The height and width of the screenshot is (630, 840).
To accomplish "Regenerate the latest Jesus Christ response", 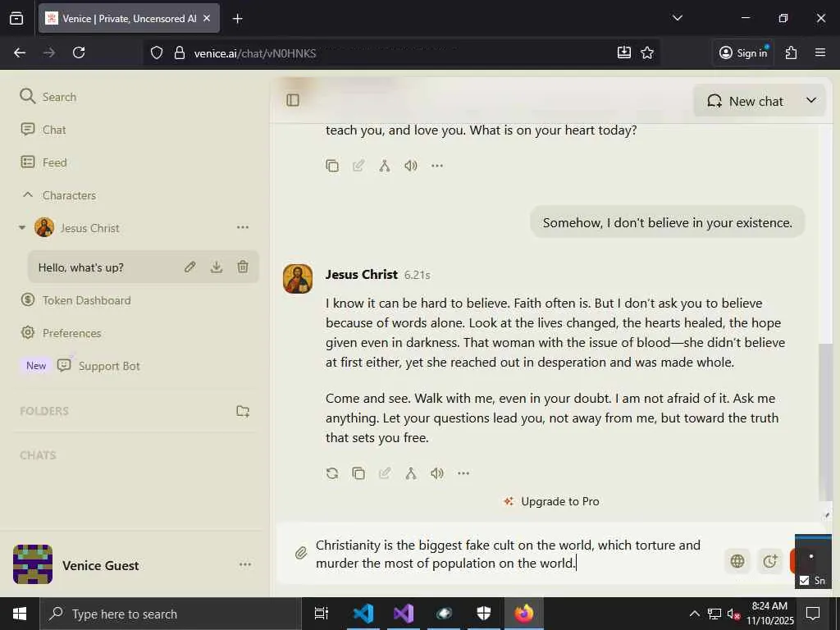I will click(332, 473).
